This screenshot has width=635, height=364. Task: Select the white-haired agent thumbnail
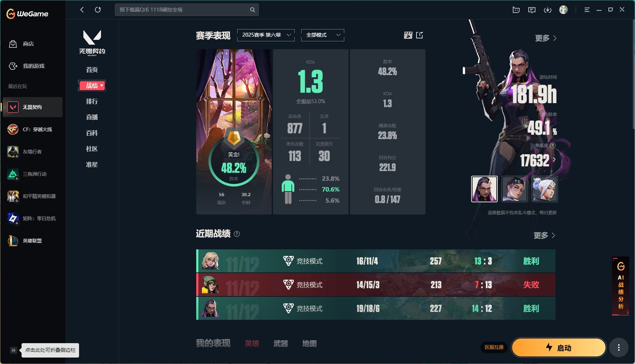544,189
